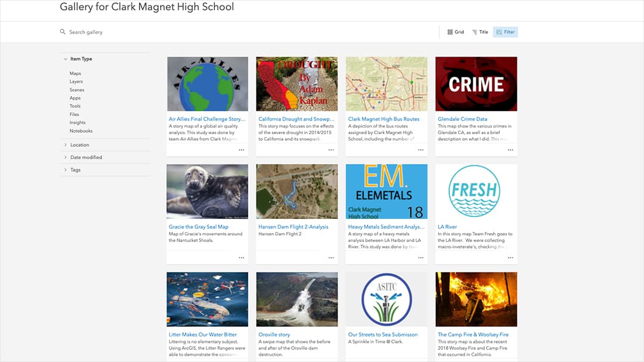
Task: Open California Drought and Snowpack story
Action: [296, 119]
